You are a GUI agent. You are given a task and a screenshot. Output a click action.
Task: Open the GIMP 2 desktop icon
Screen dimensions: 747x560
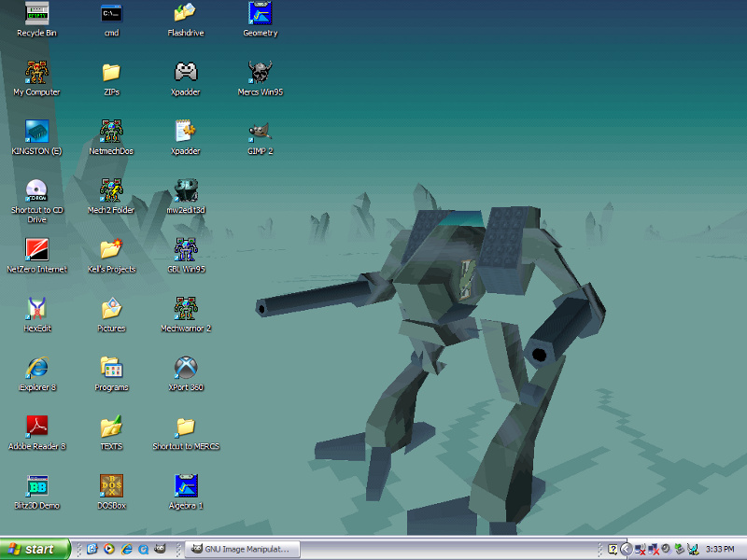pos(261,131)
